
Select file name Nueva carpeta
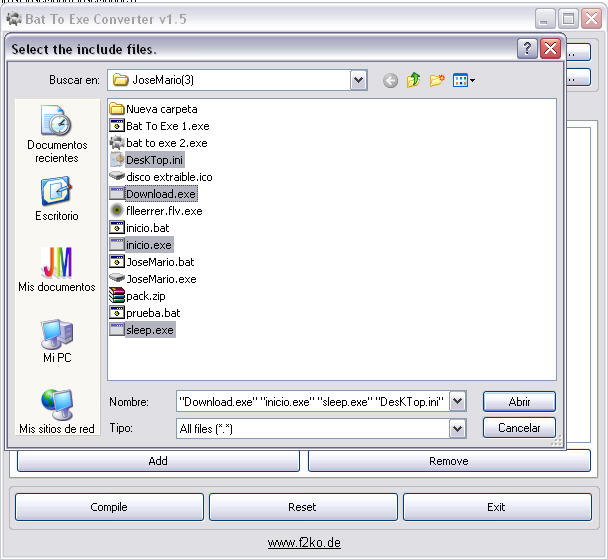coord(162,109)
